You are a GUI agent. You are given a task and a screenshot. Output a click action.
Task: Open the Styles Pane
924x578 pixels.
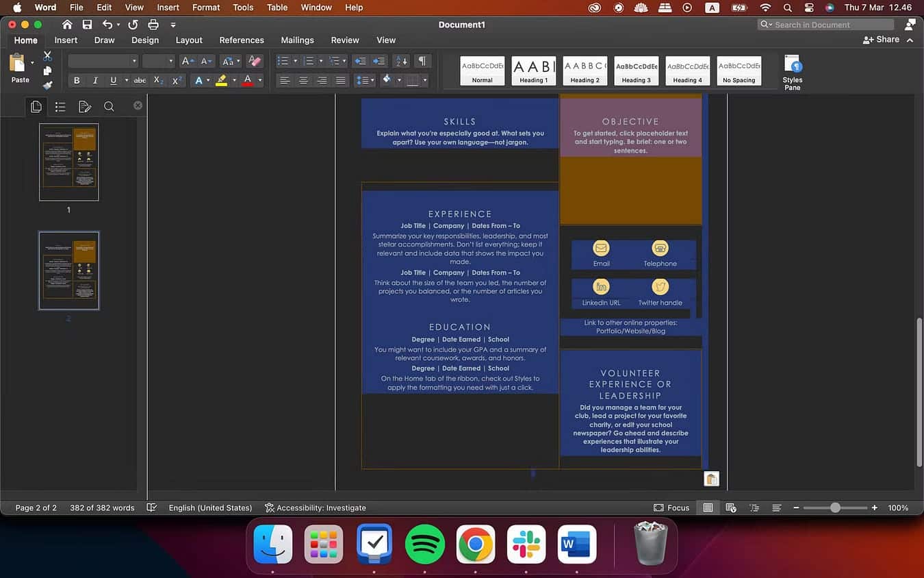[x=792, y=71]
